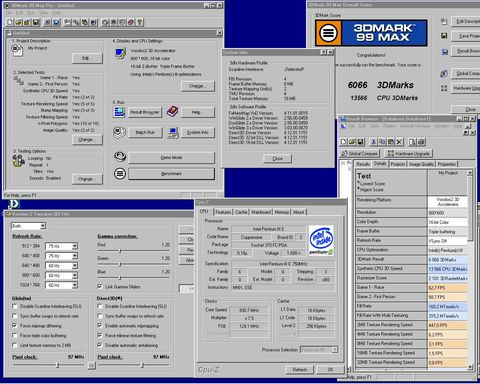
Task: Click the New document icon in Result Browser toolbar
Action: (x=343, y=142)
